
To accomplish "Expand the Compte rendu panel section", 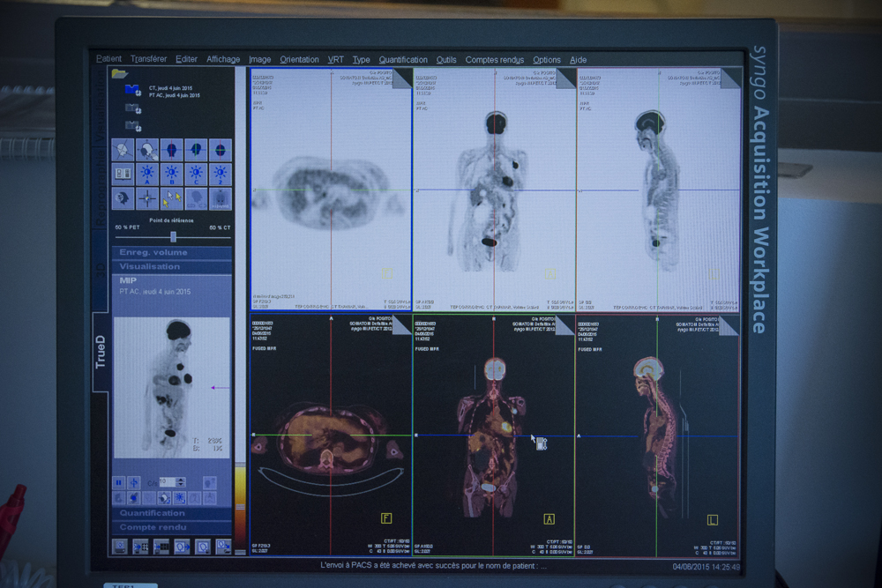I will pos(172,527).
